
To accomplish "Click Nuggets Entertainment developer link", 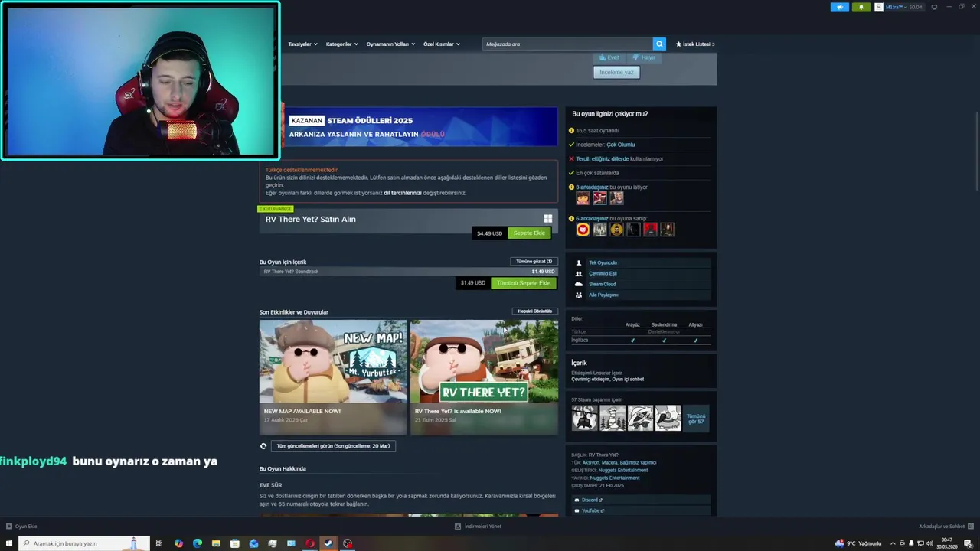I will tap(623, 470).
